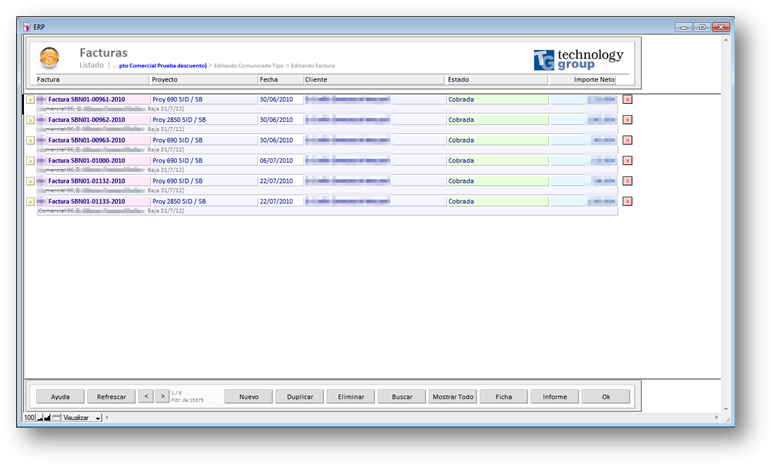
Task: Remove invoice SBN01-01000-2010 using red X
Action: pos(627,161)
